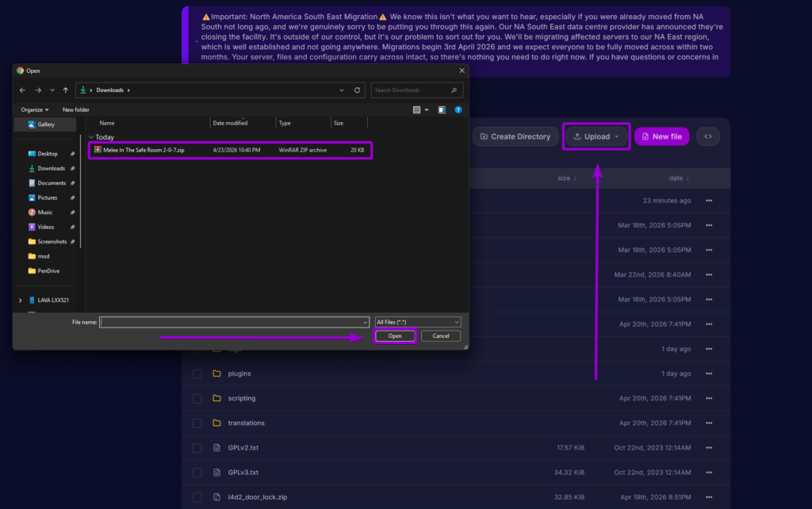Click New folder in the dialog toolbar
The image size is (812, 509).
click(76, 109)
